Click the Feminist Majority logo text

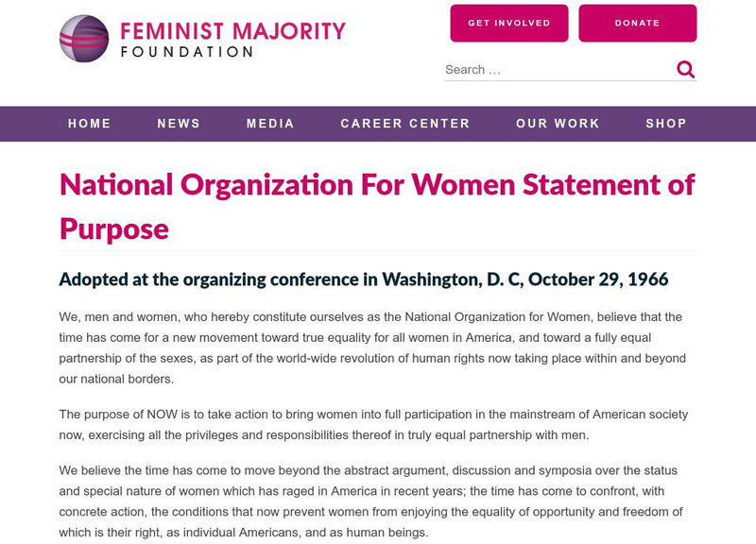[x=232, y=31]
